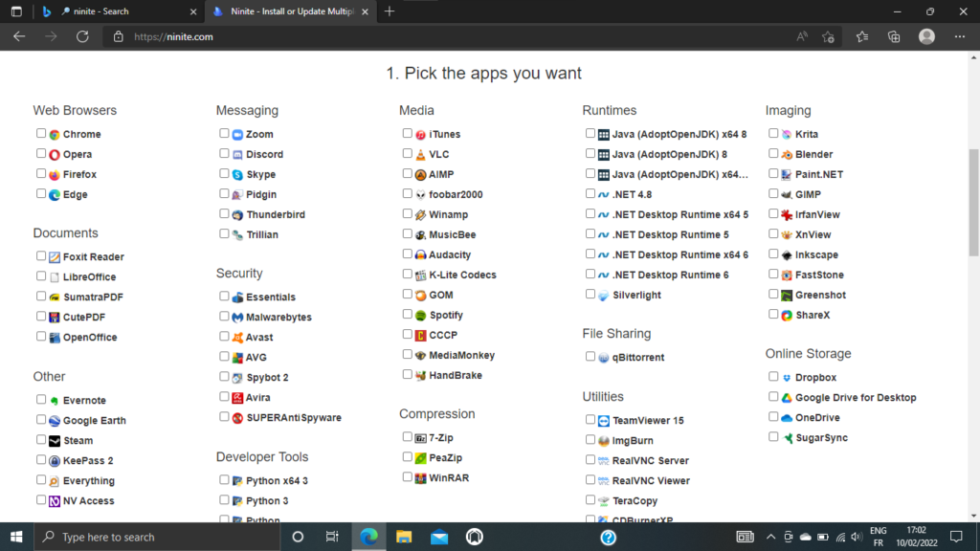This screenshot has height=551, width=980.
Task: Open the Mail app on the taskbar
Action: pos(439,537)
